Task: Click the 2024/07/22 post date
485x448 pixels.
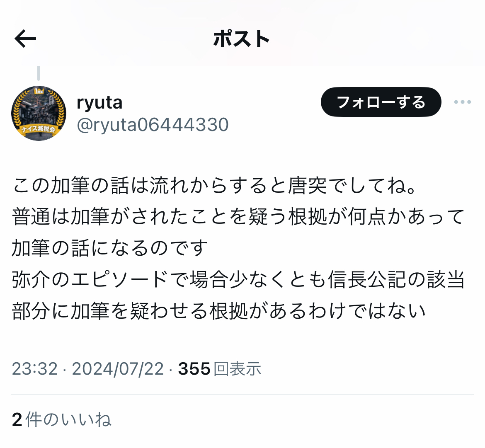Action: (x=118, y=369)
